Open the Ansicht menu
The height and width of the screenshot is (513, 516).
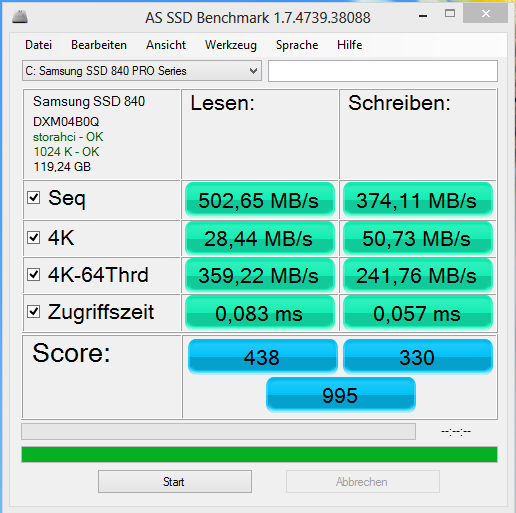(x=166, y=45)
